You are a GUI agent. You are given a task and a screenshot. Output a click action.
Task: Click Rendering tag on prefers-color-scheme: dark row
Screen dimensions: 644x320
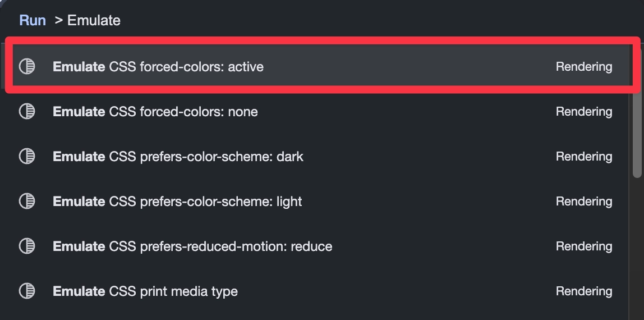tap(583, 157)
